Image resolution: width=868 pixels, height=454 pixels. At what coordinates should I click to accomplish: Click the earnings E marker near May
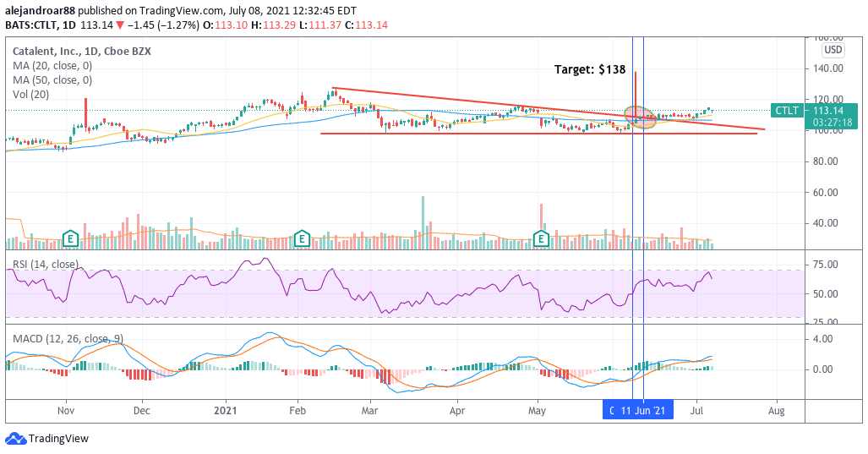click(x=541, y=238)
